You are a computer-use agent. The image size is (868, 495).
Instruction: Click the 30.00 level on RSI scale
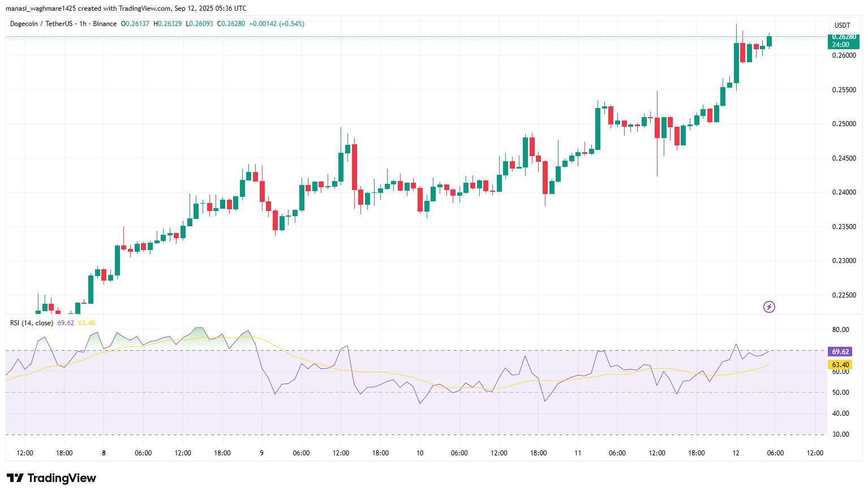pyautogui.click(x=841, y=434)
